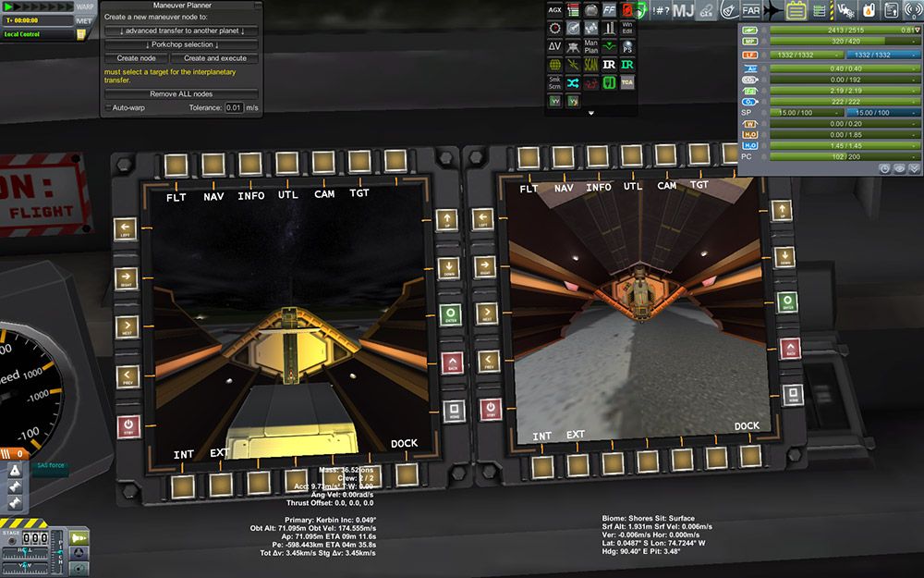The height and width of the screenshot is (578, 924).
Task: Open the fuel canister toolbar icon
Action: [x=868, y=10]
